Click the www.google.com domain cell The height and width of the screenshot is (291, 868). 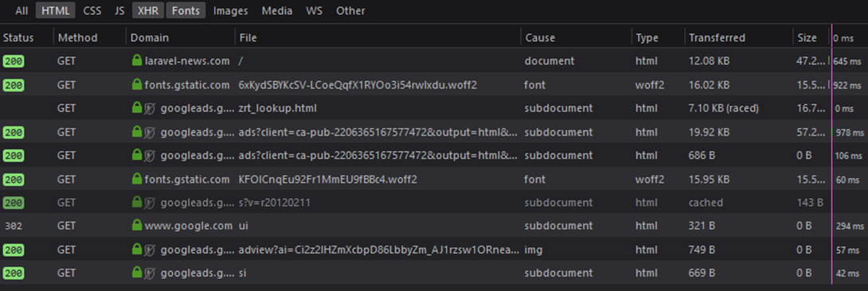tap(189, 225)
